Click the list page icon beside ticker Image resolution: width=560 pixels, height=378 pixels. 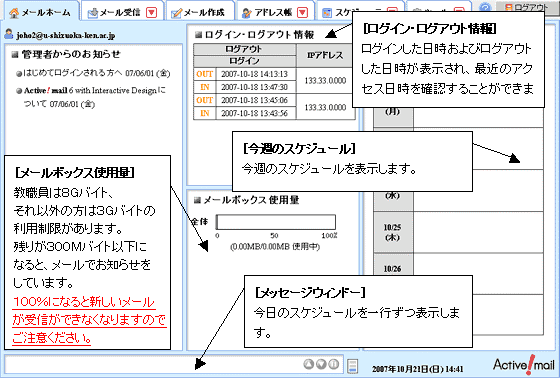coord(352,366)
